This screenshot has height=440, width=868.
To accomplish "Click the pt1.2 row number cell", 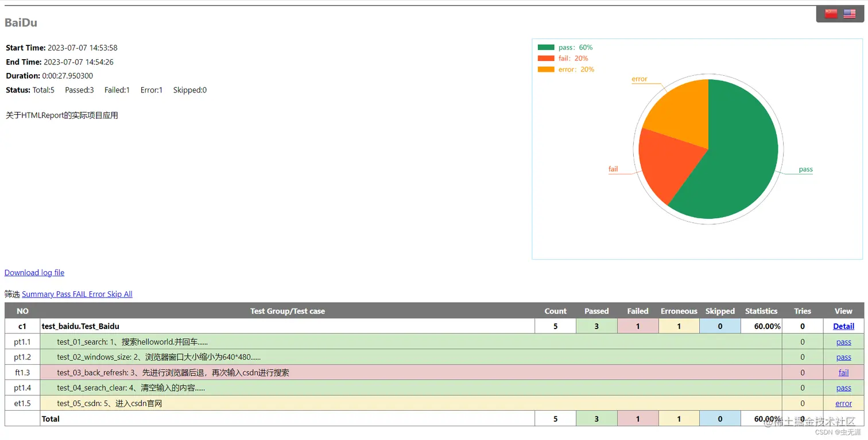I will [x=22, y=357].
